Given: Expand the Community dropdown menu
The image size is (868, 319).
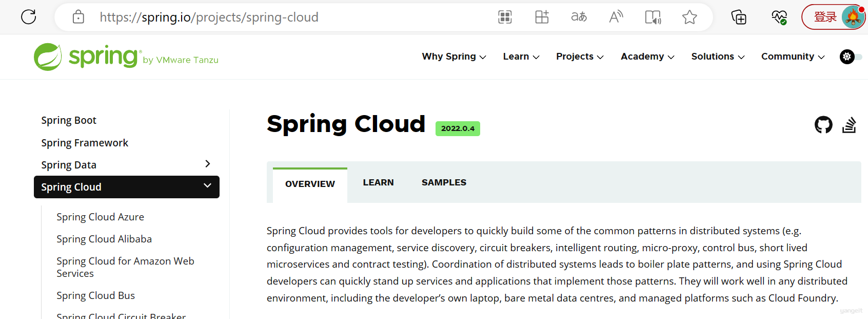Looking at the screenshot, I should pos(793,57).
